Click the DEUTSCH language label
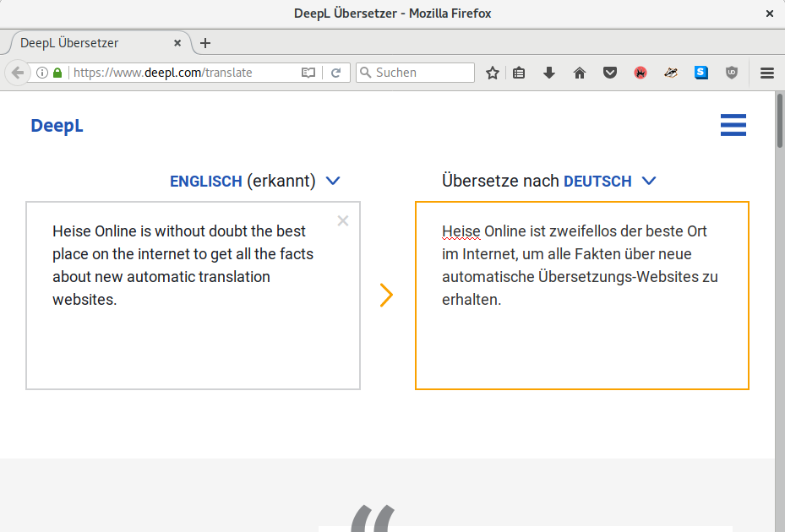This screenshot has width=785, height=532. click(x=597, y=182)
